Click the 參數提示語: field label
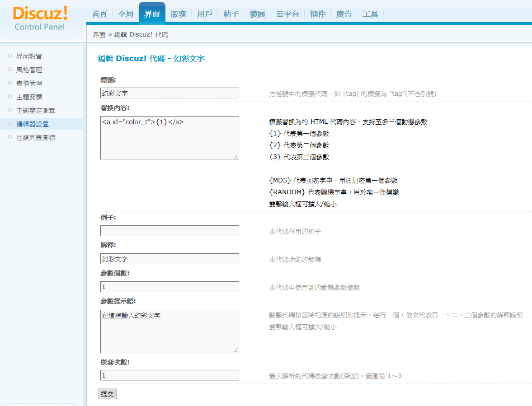 click(x=118, y=301)
